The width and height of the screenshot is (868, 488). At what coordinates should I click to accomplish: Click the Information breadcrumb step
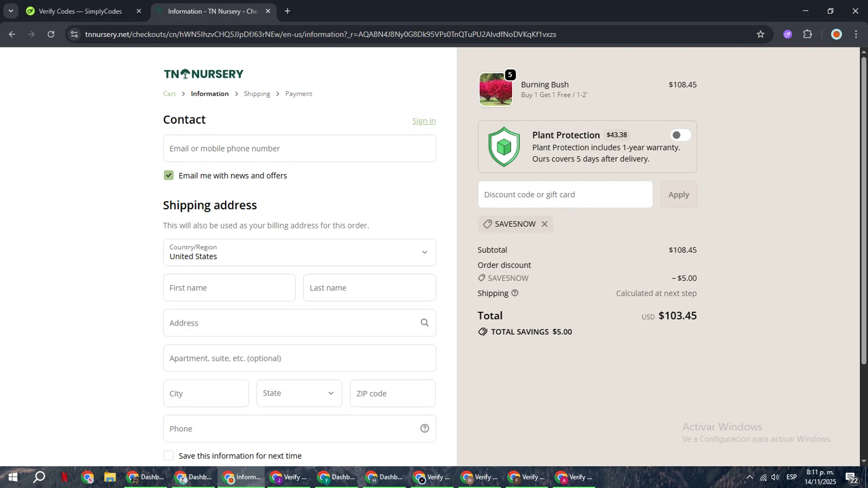[209, 94]
